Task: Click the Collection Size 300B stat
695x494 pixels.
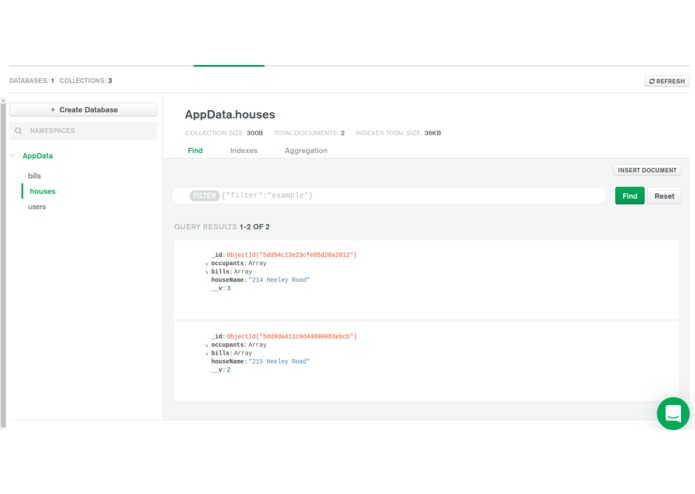Action: tap(224, 133)
